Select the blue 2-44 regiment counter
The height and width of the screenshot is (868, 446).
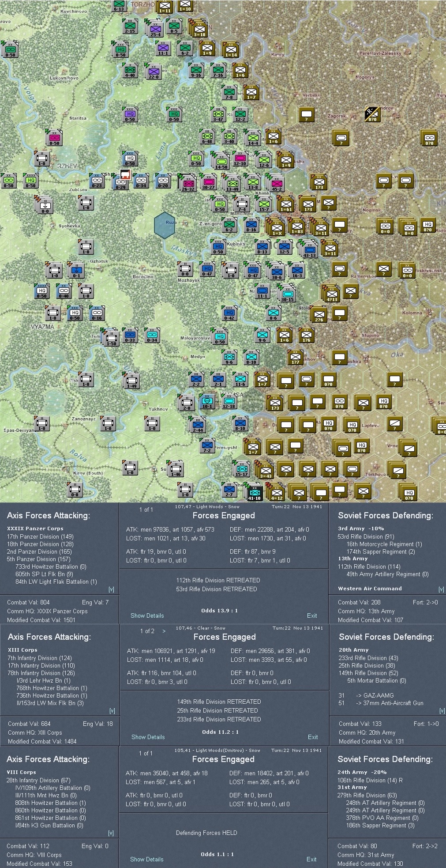point(198,424)
